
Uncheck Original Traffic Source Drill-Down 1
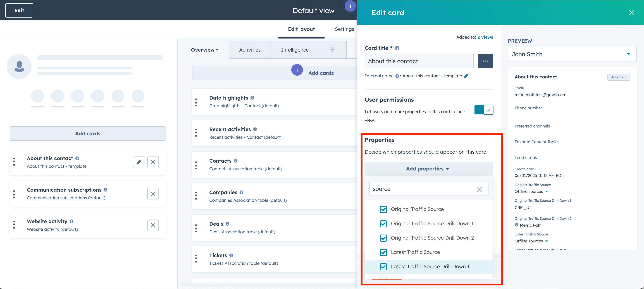(x=383, y=224)
